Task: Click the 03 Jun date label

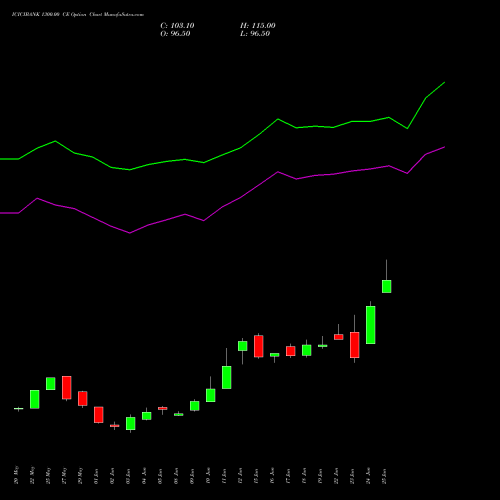Action: (129, 476)
